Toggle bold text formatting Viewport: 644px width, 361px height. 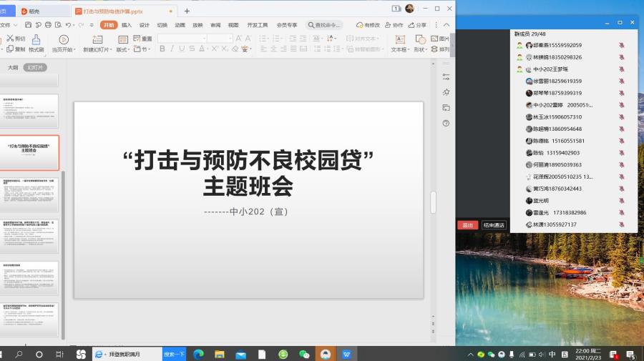(x=162, y=49)
